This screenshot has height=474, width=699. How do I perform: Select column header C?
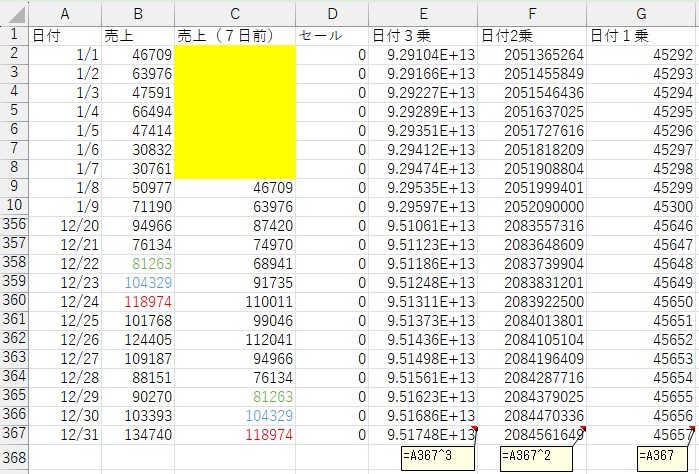tap(235, 12)
